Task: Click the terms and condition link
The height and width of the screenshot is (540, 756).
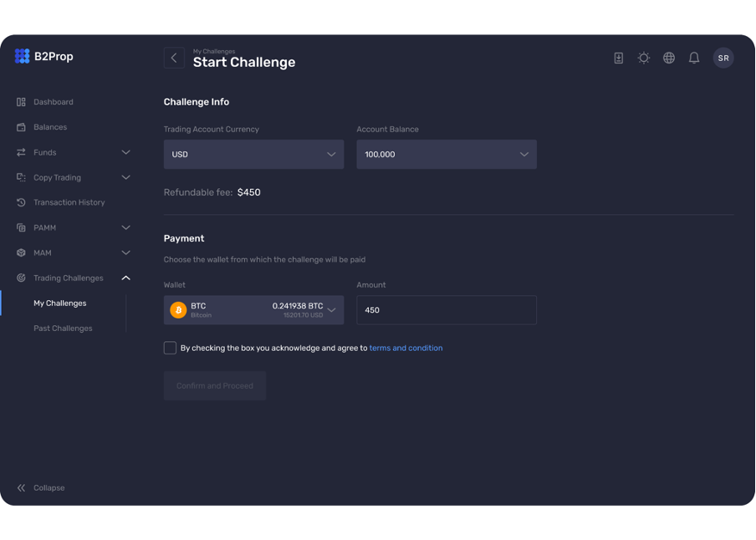Action: tap(406, 348)
